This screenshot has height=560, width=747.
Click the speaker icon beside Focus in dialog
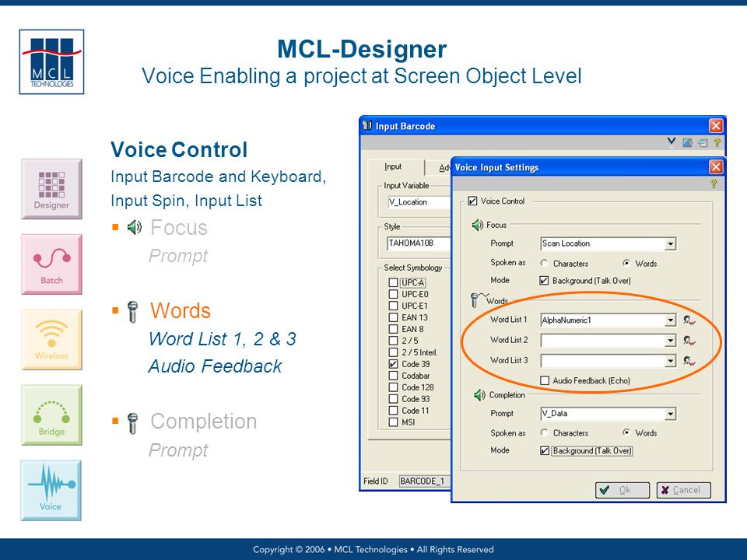tap(477, 225)
